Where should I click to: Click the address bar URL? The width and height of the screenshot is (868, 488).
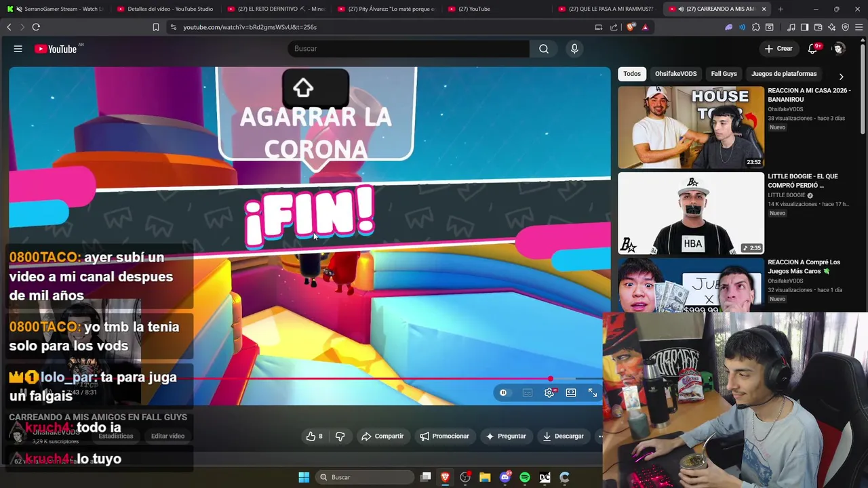point(250,27)
